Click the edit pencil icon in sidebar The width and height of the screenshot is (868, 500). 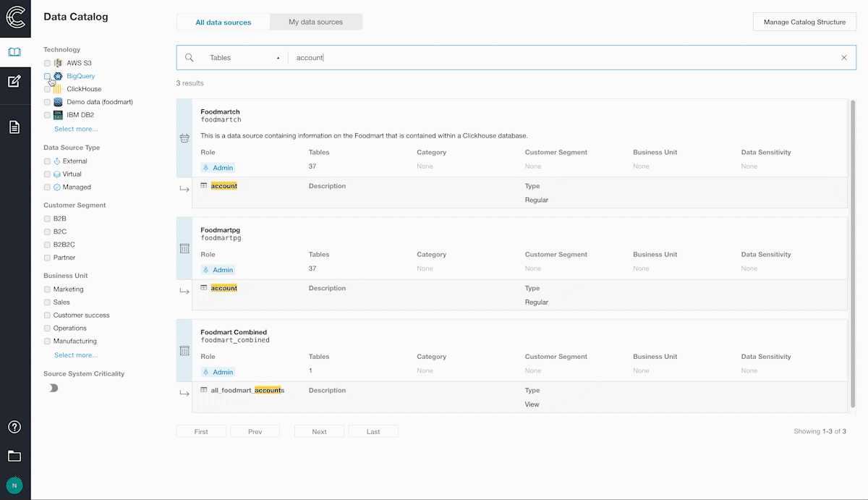14,81
